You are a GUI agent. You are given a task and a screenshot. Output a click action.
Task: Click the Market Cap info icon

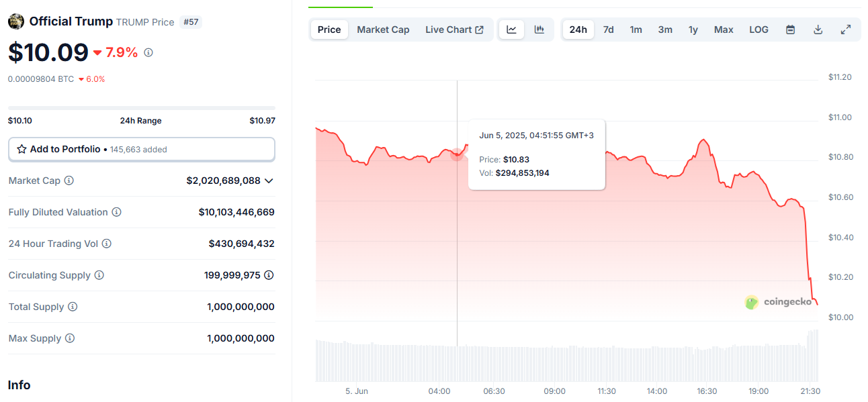(69, 181)
